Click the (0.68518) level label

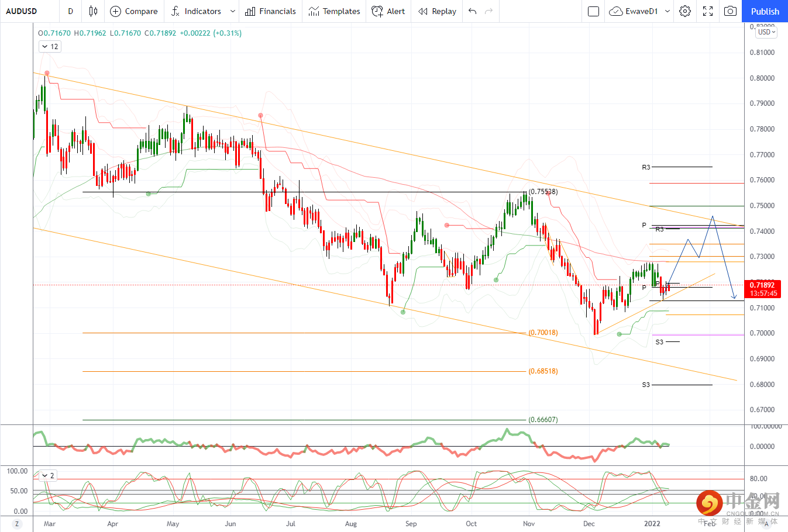pos(543,371)
